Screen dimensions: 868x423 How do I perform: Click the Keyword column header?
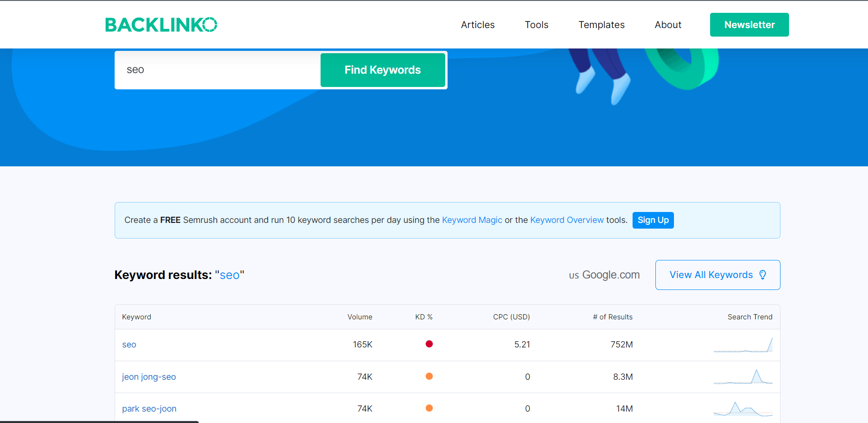[137, 317]
